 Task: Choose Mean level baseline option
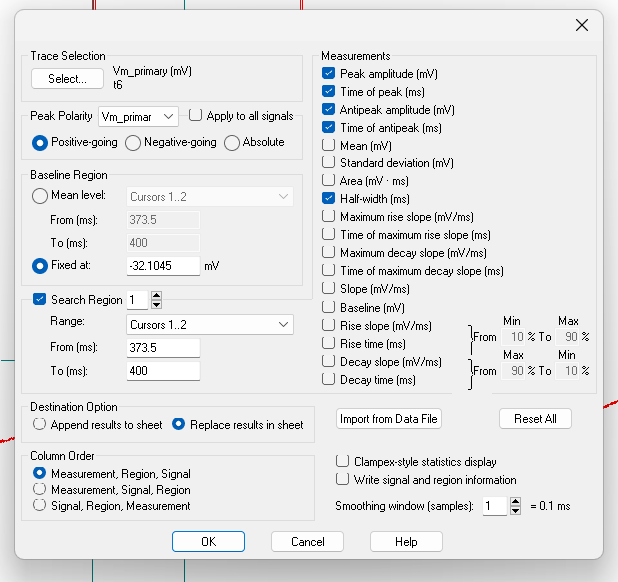coord(40,196)
